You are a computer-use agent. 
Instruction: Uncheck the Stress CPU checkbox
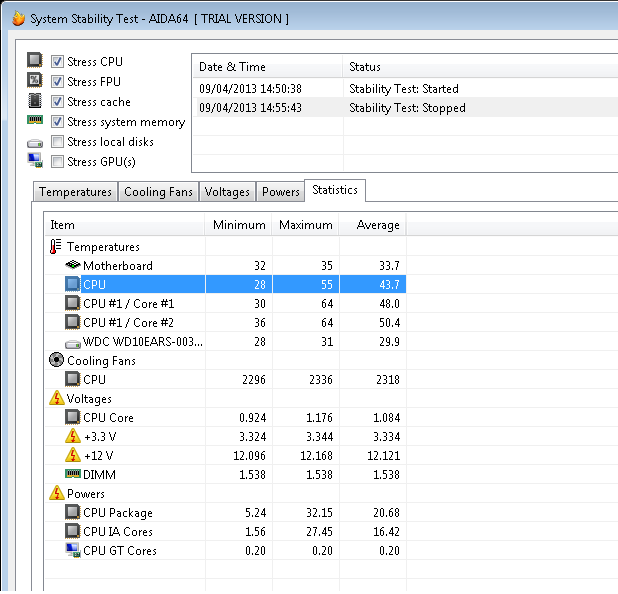pyautogui.click(x=58, y=62)
